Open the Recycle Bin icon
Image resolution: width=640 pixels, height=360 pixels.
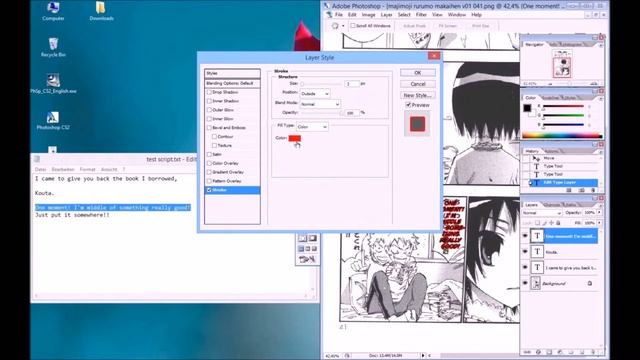click(x=53, y=47)
